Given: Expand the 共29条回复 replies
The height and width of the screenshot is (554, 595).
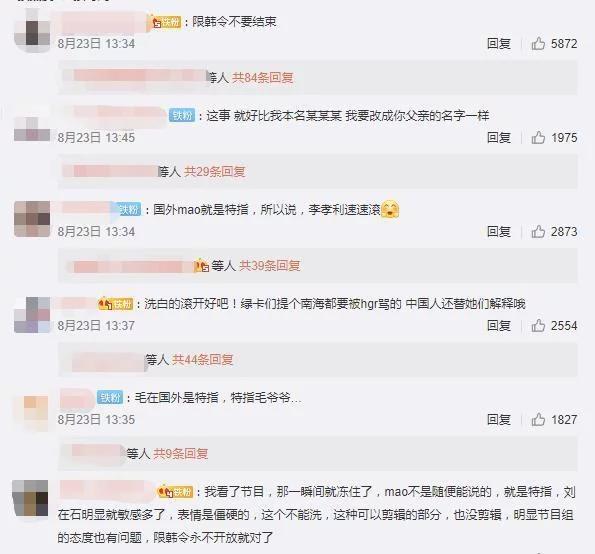Looking at the screenshot, I should click(214, 172).
